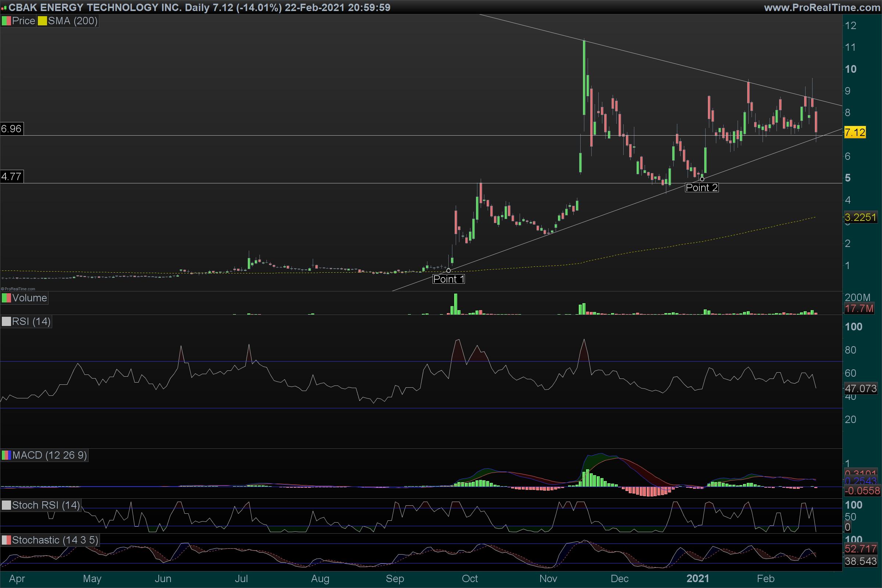This screenshot has height=588, width=882.
Task: Click the small ©ProRealTime.com watermark link
Action: pyautogui.click(x=18, y=289)
